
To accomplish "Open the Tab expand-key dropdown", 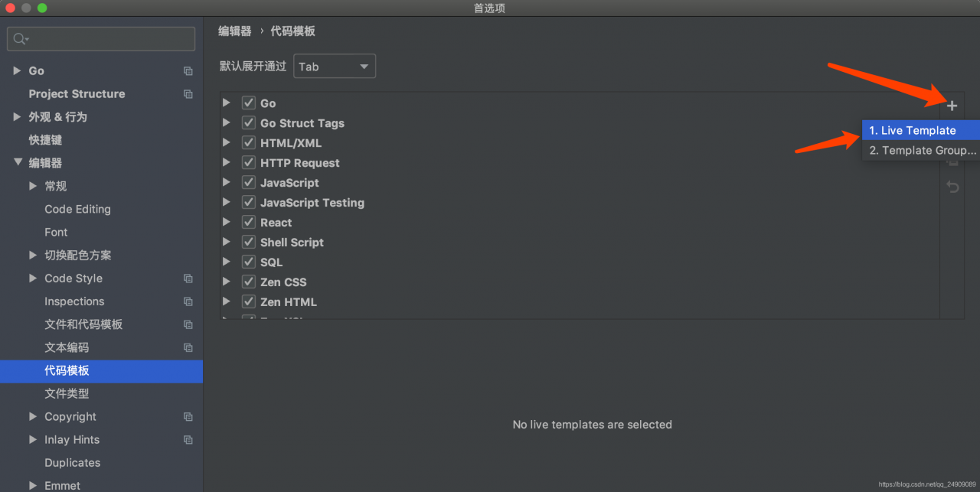I will click(335, 67).
